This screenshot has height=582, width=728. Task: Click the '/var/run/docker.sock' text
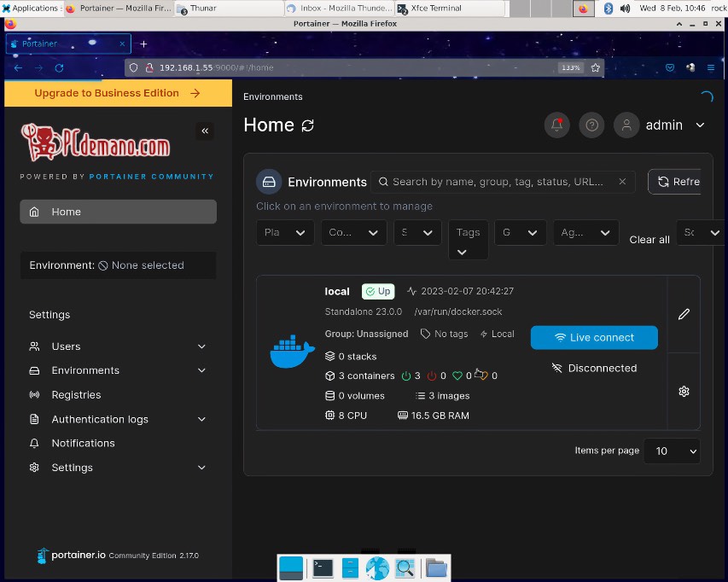click(457, 311)
